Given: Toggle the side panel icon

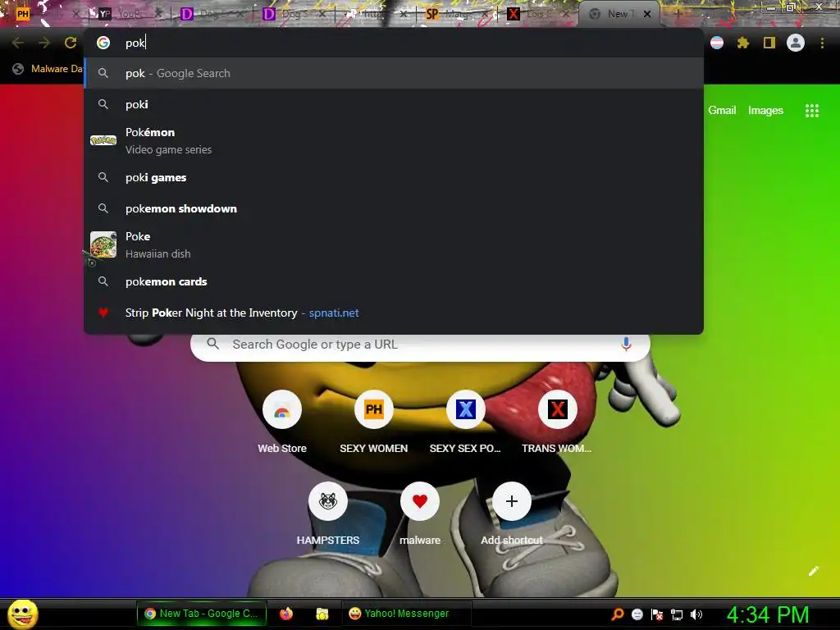Looking at the screenshot, I should coord(769,43).
